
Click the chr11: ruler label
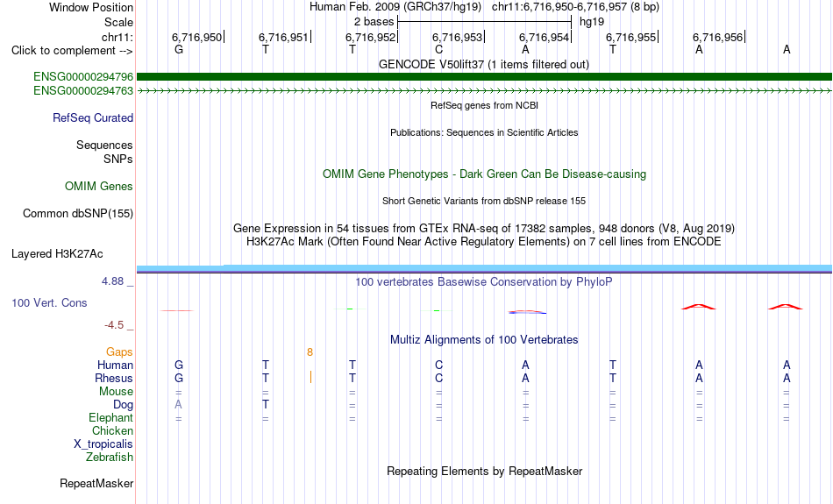pos(117,37)
